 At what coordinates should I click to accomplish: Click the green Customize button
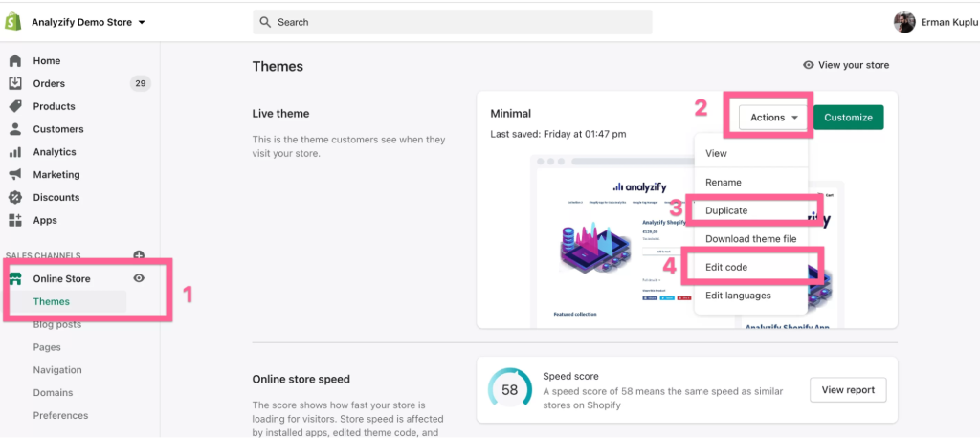pyautogui.click(x=848, y=118)
